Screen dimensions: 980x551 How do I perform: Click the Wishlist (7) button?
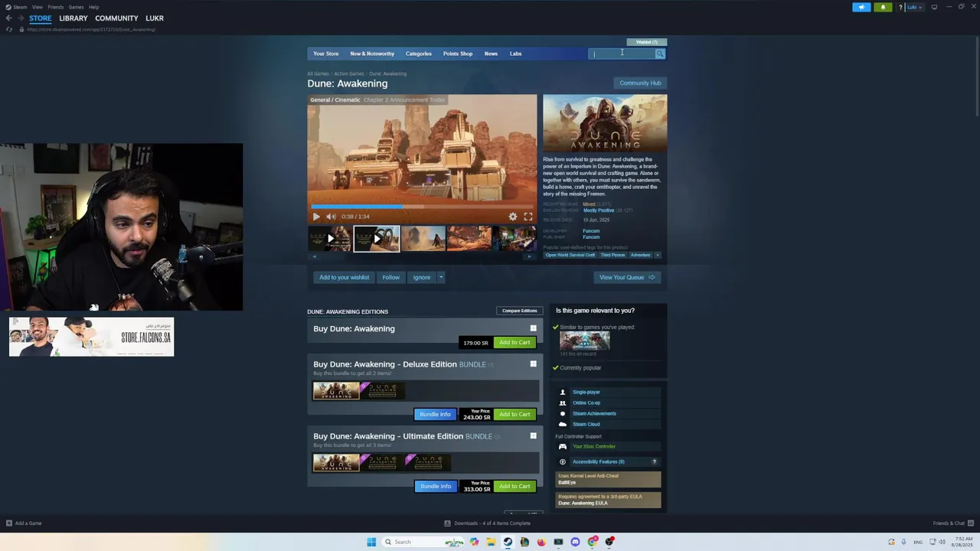coord(647,42)
